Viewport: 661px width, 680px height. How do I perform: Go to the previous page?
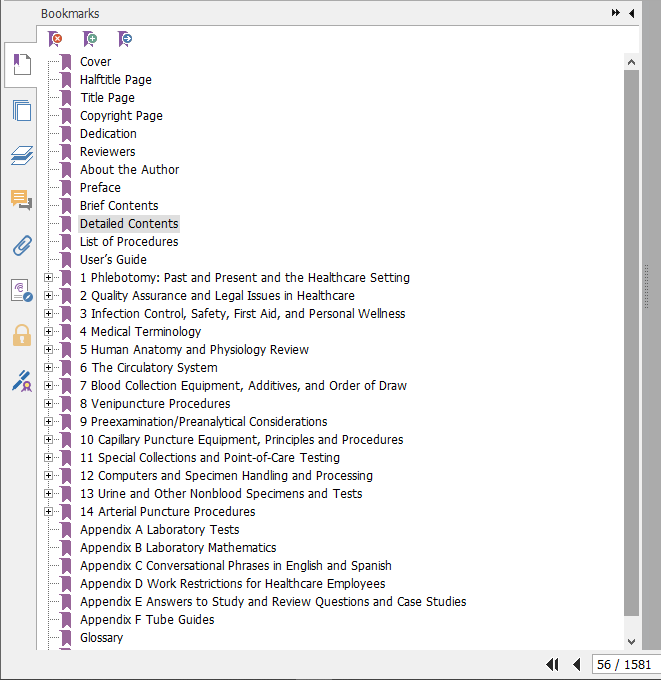[x=576, y=665]
